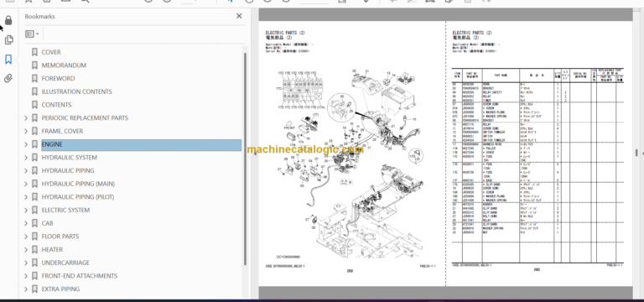Open FRONT-END ATTACHMENTS bookmark label

80,276
